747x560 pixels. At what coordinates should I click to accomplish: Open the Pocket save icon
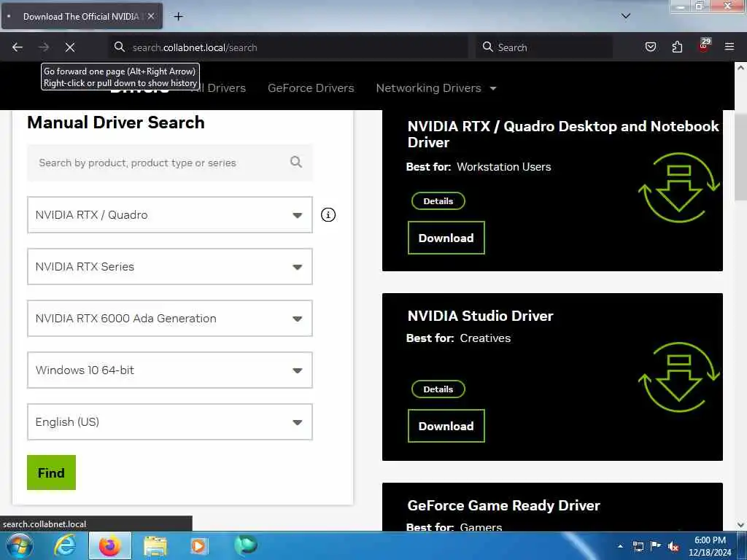[x=650, y=47]
